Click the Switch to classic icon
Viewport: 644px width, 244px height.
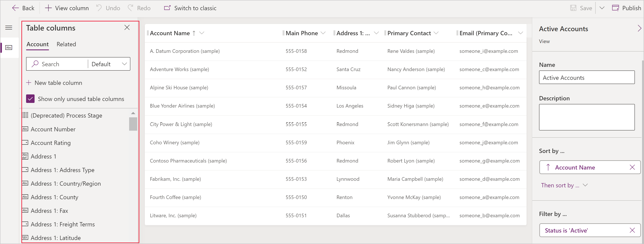pos(166,8)
